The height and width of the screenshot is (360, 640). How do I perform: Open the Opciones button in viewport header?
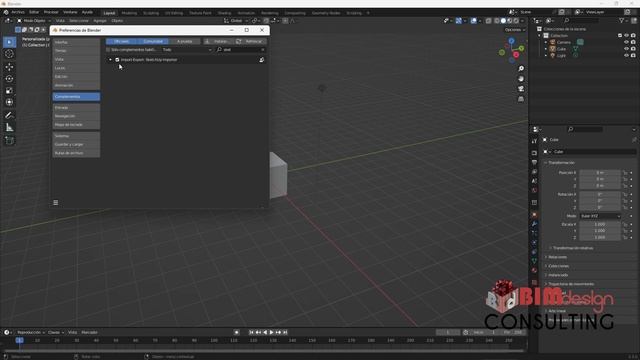click(x=514, y=30)
